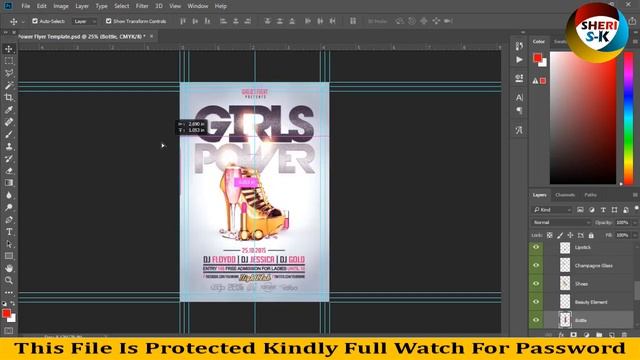640x360 pixels.
Task: Click the Paragraph panel icon
Action: click(x=519, y=111)
